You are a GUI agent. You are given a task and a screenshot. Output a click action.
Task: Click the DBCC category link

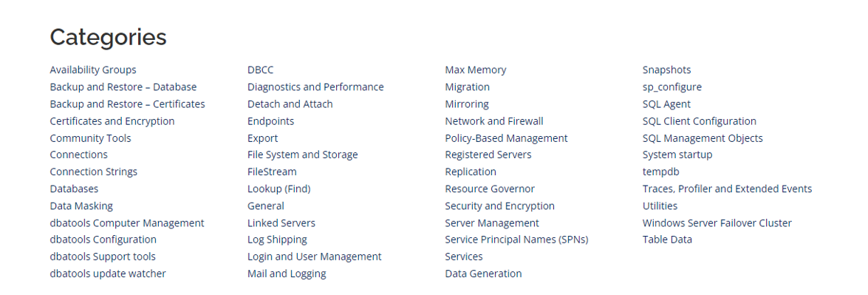click(x=260, y=69)
